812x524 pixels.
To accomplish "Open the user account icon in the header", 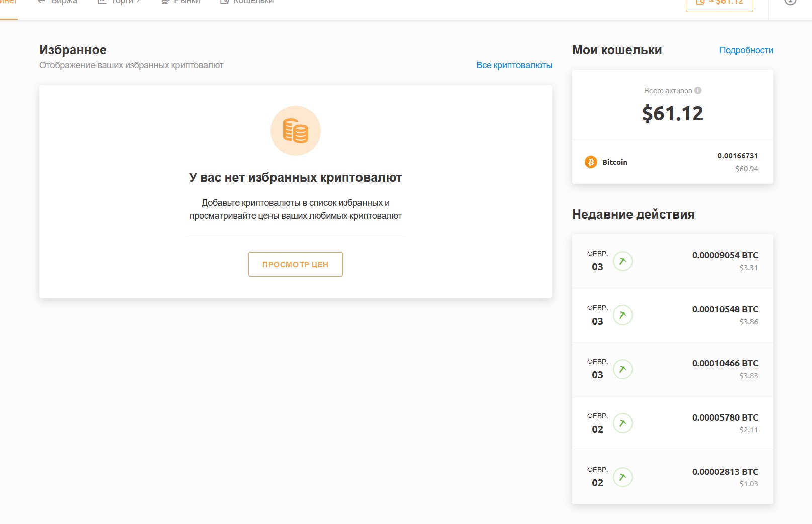I will click(x=790, y=2).
